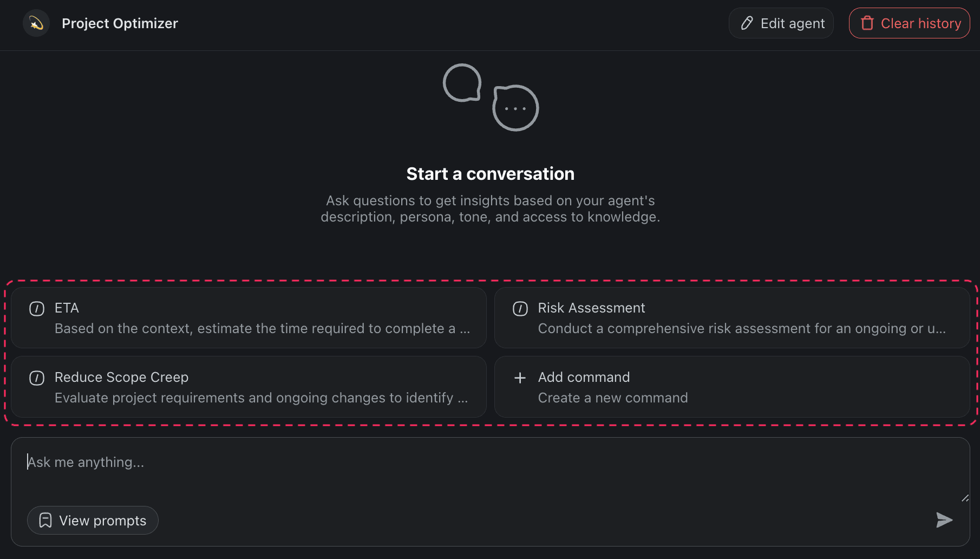The width and height of the screenshot is (980, 559).
Task: Click the bookmark icon in View prompts
Action: pos(46,520)
